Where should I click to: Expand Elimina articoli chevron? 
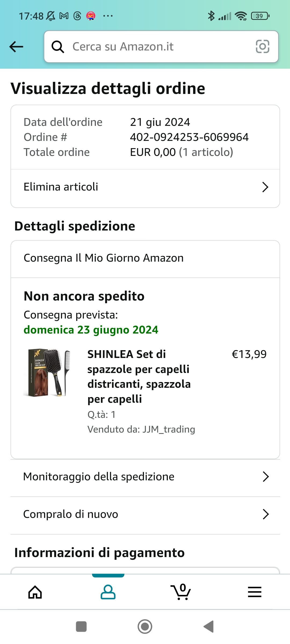click(265, 187)
